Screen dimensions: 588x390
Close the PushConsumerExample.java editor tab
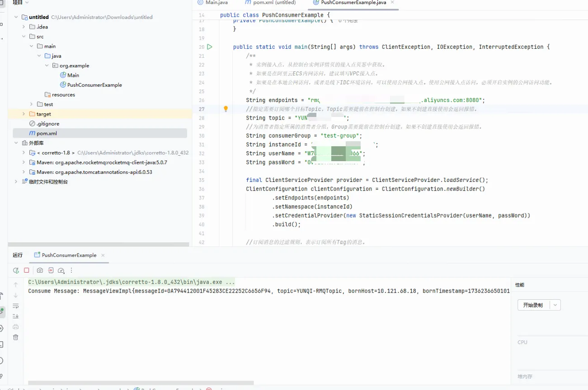tap(392, 2)
